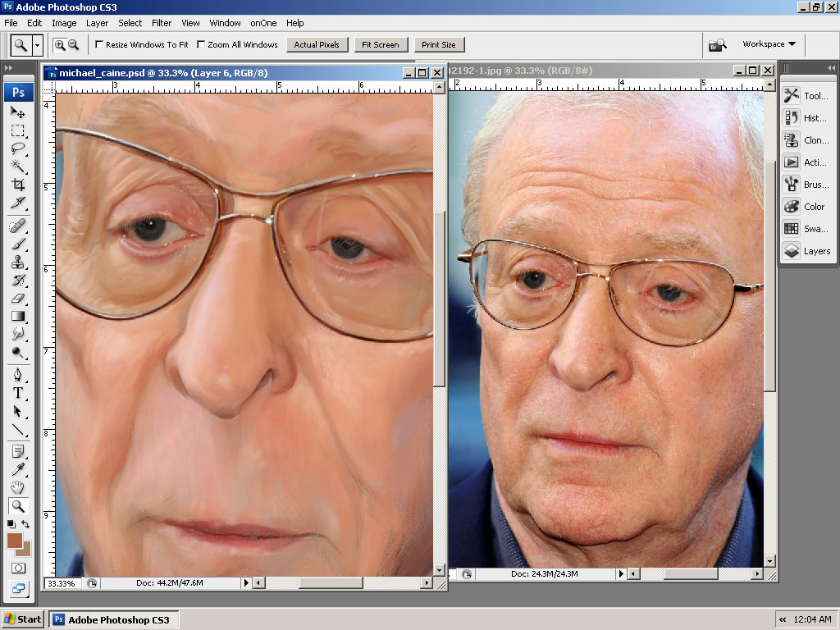Open the Filter menu

[x=162, y=23]
